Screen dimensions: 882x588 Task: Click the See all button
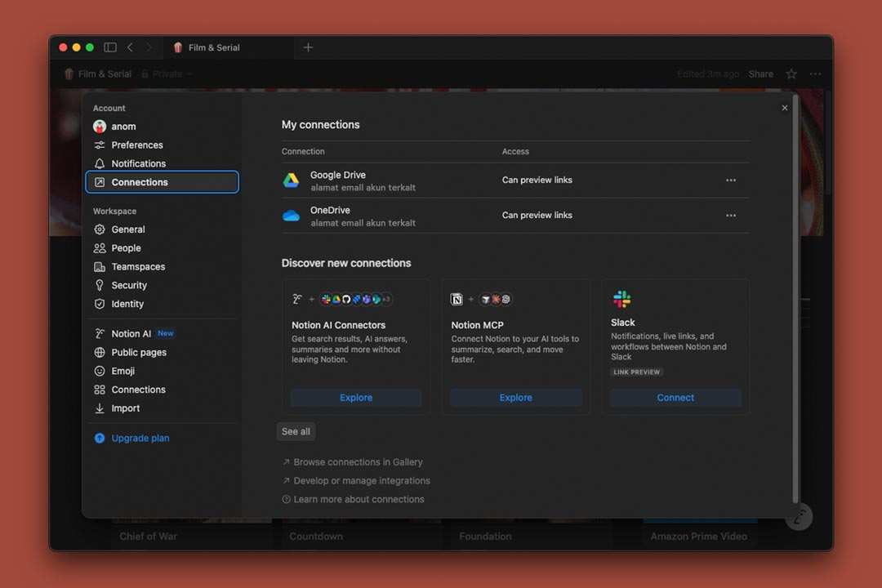coord(296,431)
